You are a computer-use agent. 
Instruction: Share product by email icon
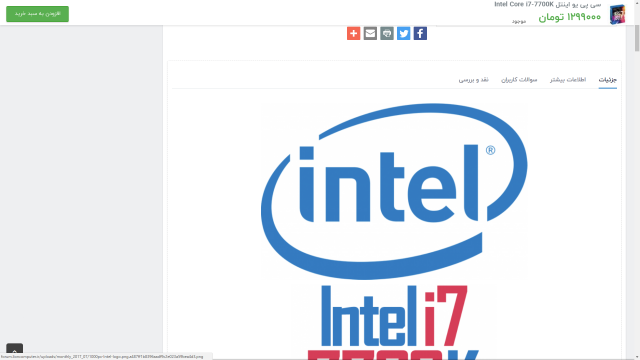click(370, 33)
